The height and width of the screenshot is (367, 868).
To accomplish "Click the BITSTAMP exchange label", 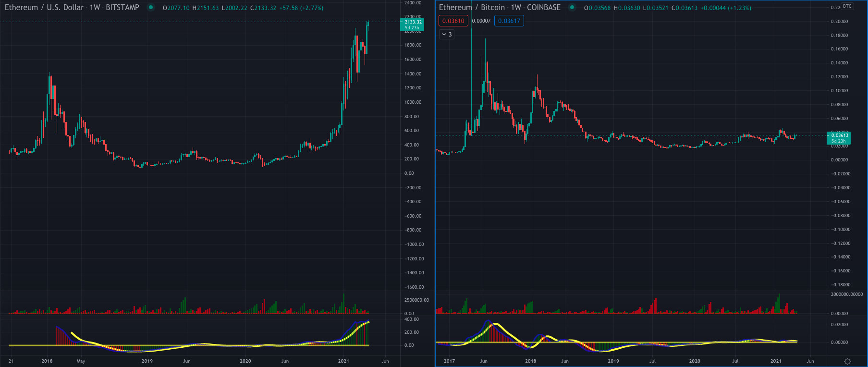I will coord(122,8).
